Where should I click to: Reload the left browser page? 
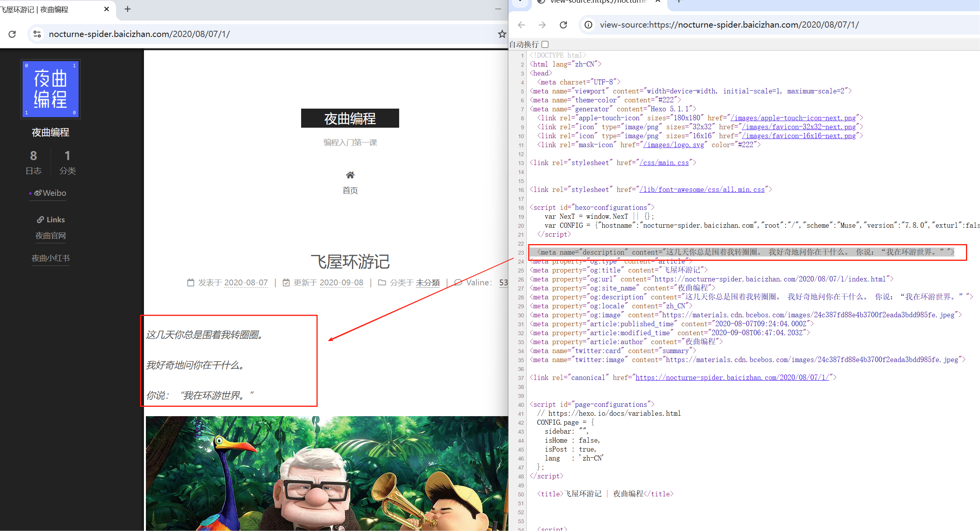pos(12,34)
